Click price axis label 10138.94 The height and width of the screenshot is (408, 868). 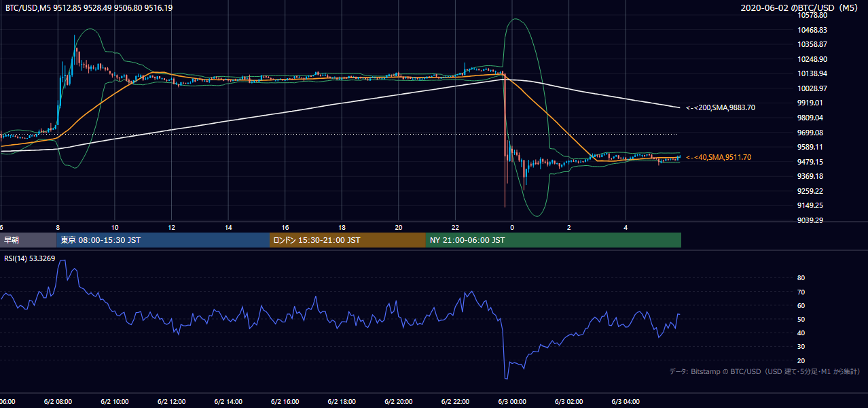point(812,73)
